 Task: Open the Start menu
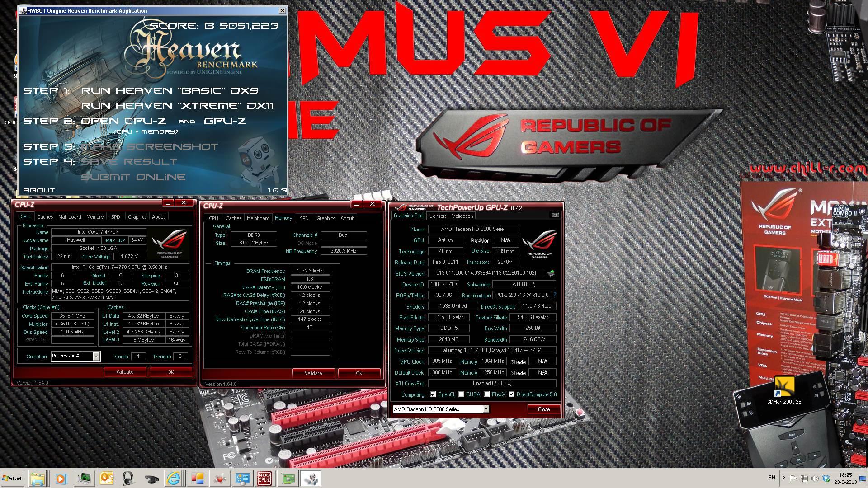pyautogui.click(x=13, y=478)
